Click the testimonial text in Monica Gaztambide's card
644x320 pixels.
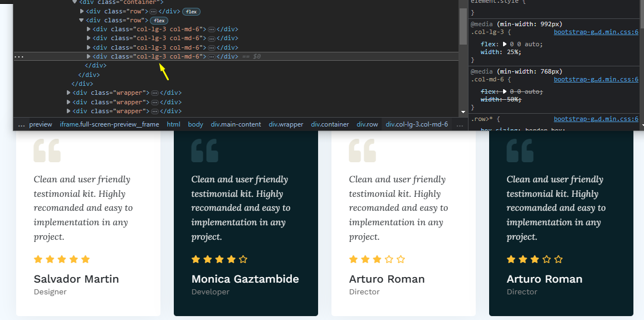(x=241, y=208)
